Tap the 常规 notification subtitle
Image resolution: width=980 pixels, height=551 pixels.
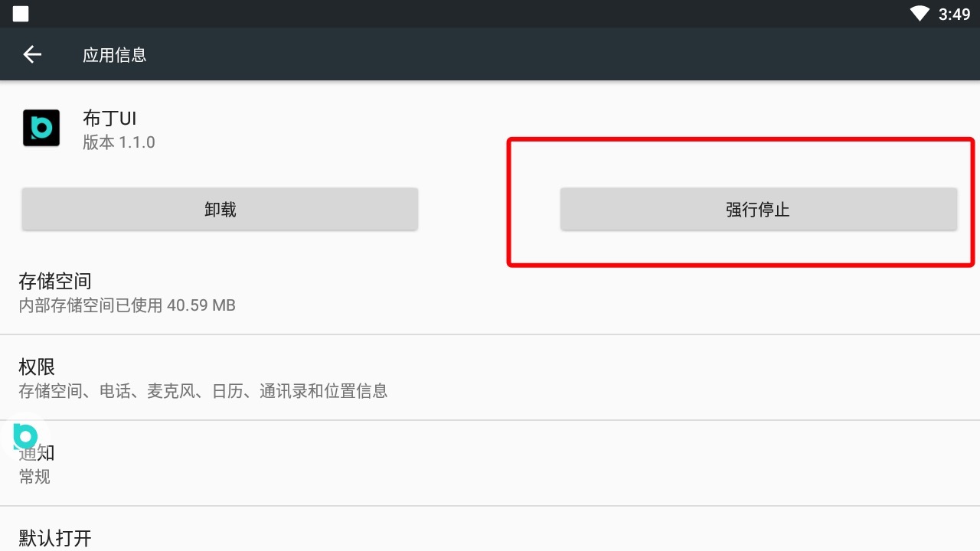click(34, 477)
